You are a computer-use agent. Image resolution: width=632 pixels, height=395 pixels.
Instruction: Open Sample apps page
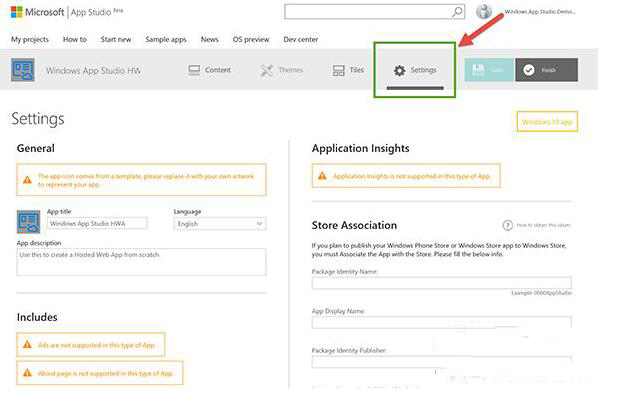click(166, 40)
